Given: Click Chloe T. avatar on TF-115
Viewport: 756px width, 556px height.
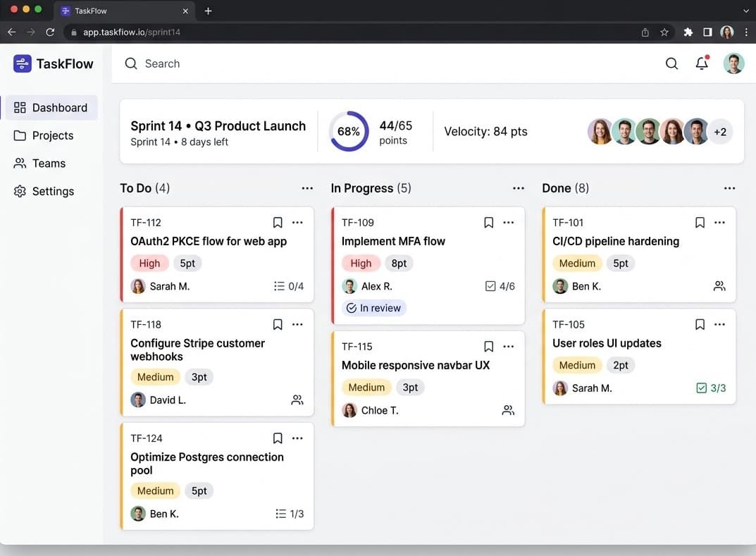Looking at the screenshot, I should (x=349, y=410).
